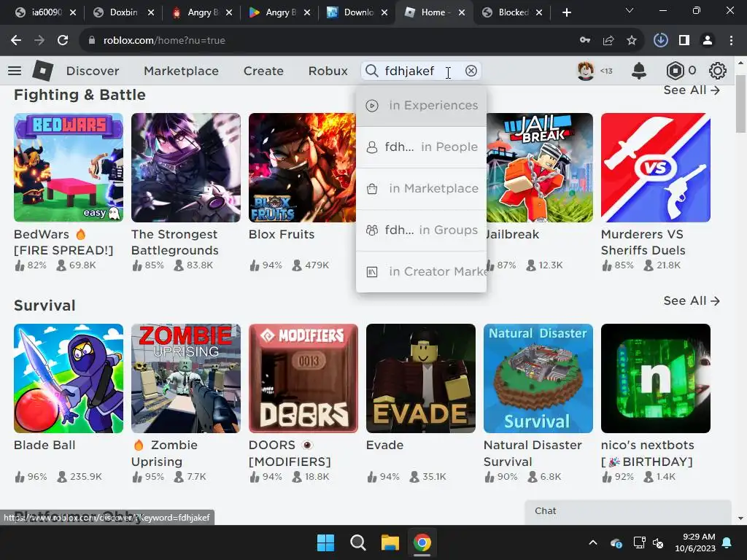The height and width of the screenshot is (560, 747).
Task: Open the clock and date flyout
Action: coord(695,542)
